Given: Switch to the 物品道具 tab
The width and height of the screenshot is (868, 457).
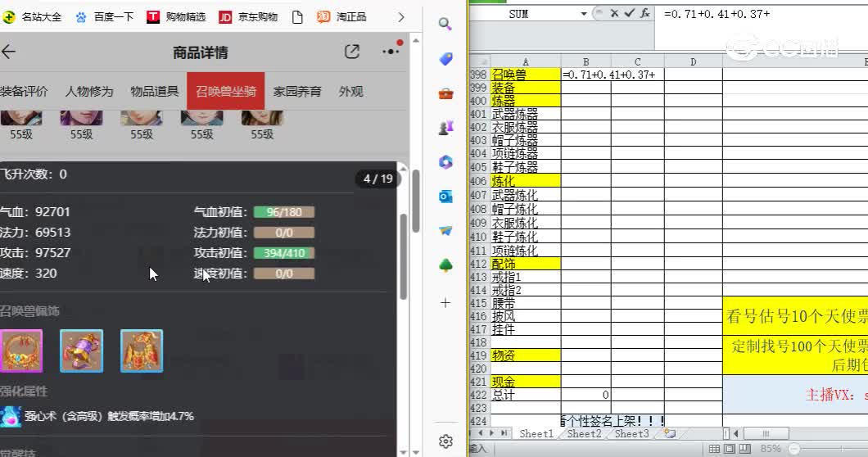Looking at the screenshot, I should [x=155, y=92].
